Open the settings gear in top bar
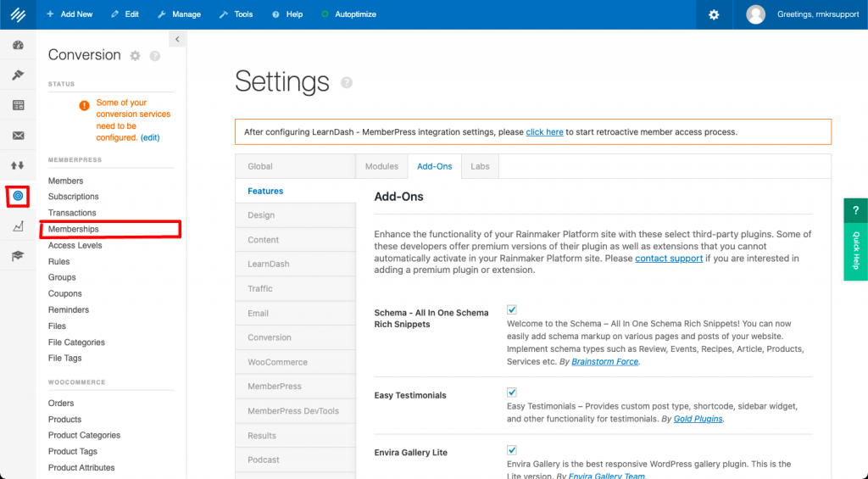The image size is (868, 479). 714,14
